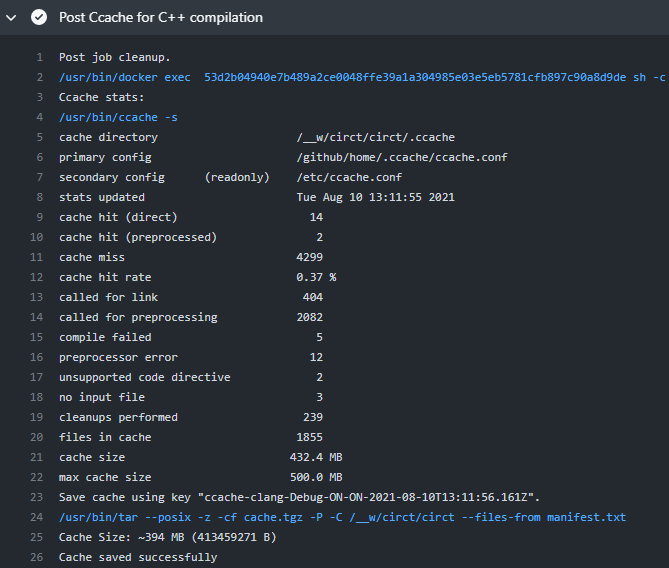Click the /usr/bin/docker exec command line

362,77
